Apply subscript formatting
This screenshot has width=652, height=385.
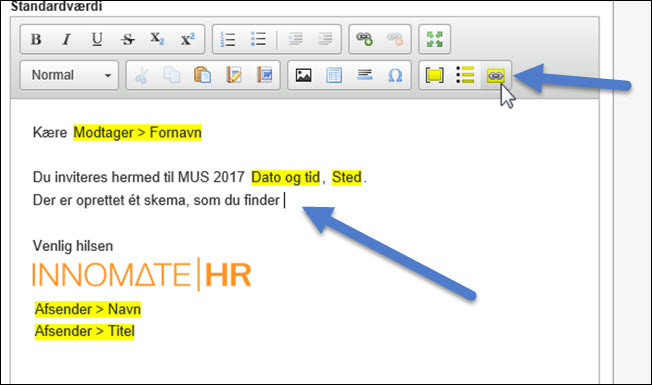pos(157,39)
